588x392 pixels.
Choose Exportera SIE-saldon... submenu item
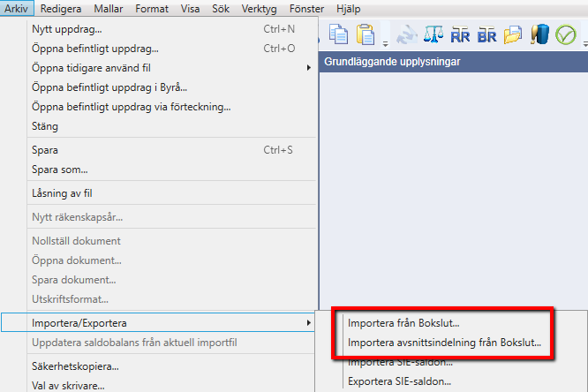[400, 381]
